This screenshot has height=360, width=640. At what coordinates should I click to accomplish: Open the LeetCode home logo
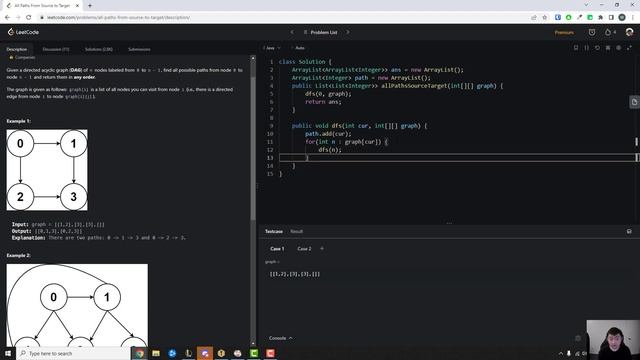tap(23, 32)
